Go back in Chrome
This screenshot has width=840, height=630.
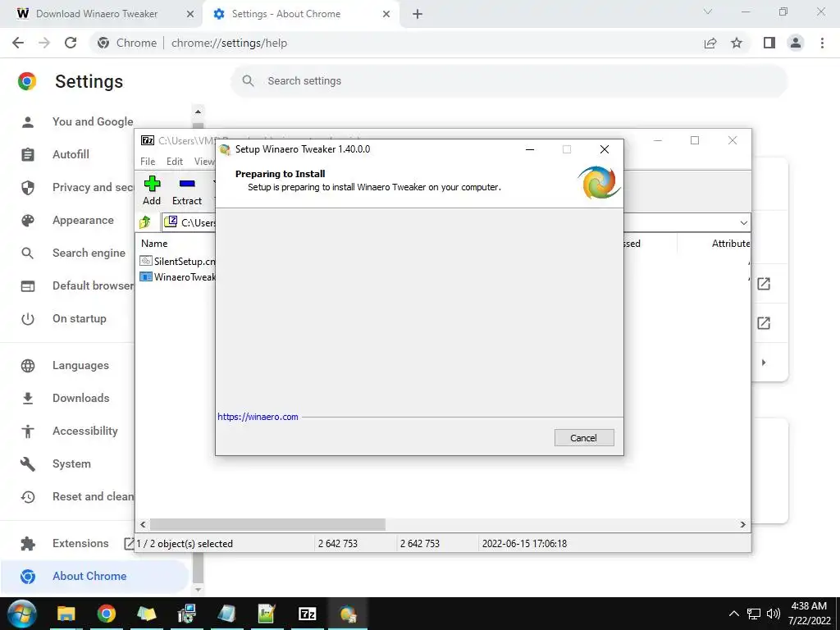click(18, 43)
